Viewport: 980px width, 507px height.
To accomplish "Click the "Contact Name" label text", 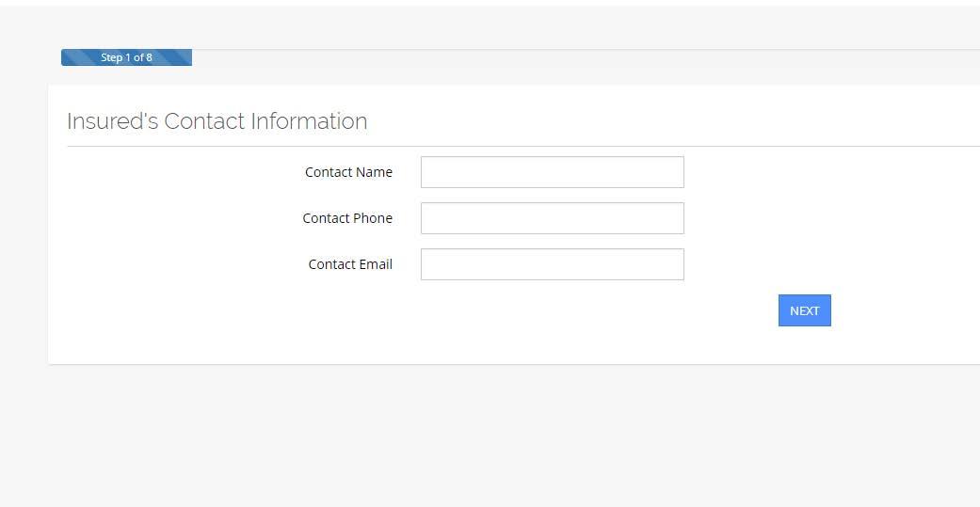I will coord(348,172).
